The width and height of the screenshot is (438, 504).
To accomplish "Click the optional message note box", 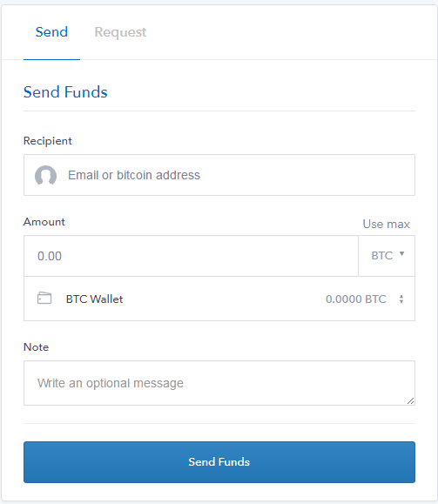I will pyautogui.click(x=219, y=383).
